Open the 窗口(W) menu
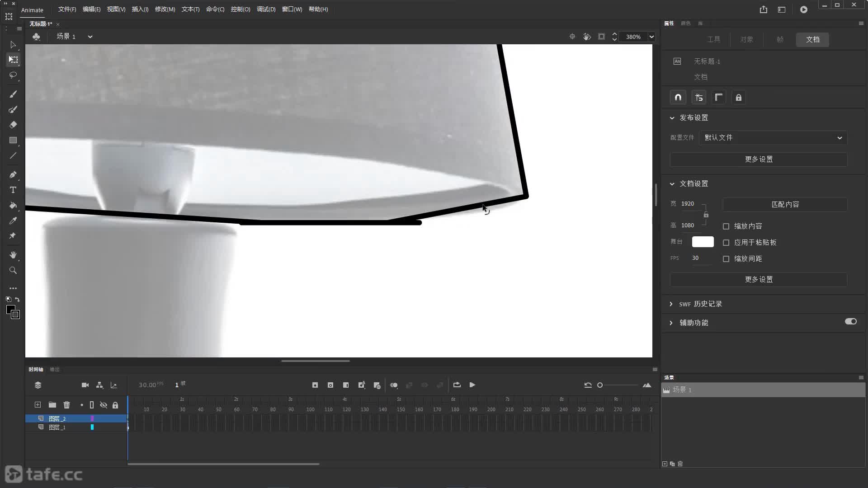 (292, 9)
